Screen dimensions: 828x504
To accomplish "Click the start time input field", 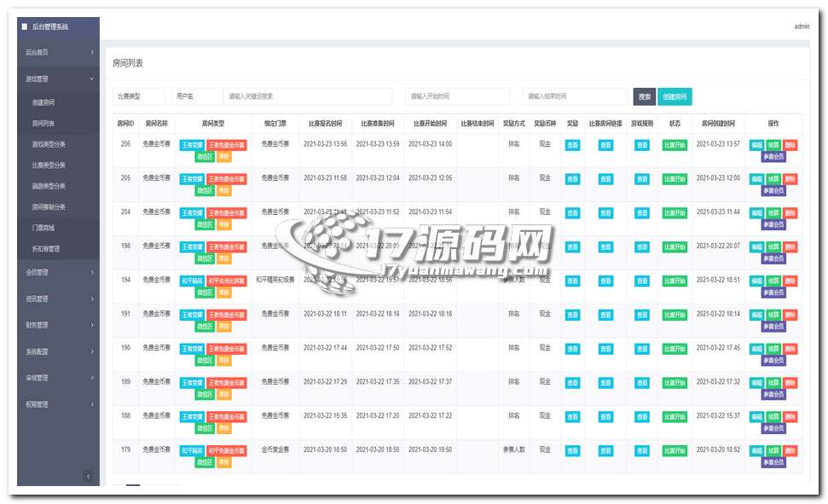I will click(x=457, y=97).
